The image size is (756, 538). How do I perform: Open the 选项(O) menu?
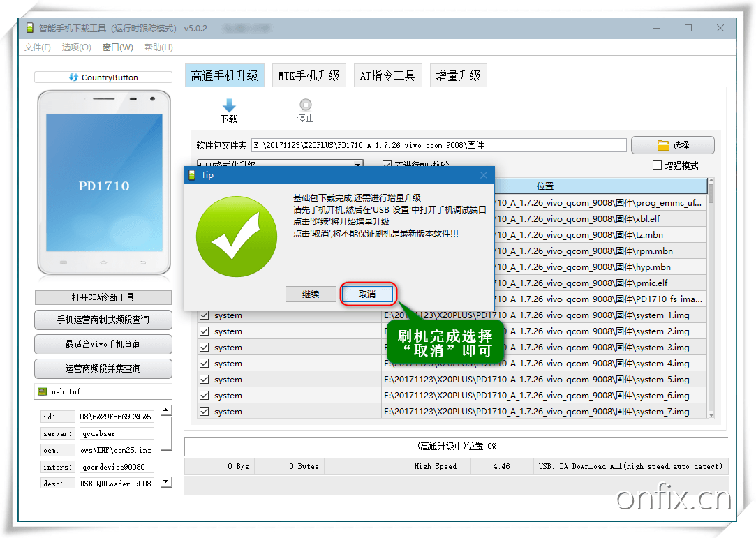[x=76, y=47]
